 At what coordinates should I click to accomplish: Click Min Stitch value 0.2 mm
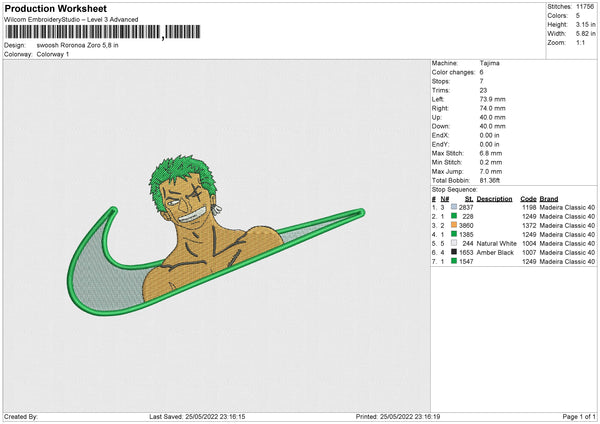[x=491, y=163]
